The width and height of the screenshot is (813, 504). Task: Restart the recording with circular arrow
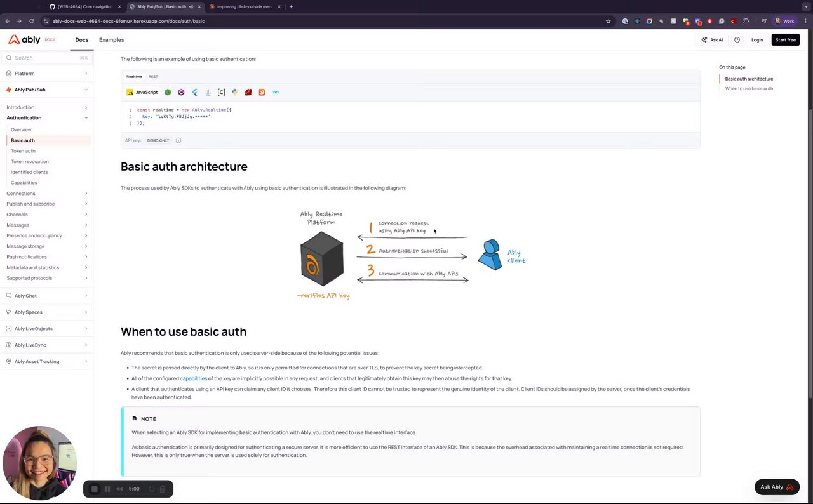pos(152,489)
